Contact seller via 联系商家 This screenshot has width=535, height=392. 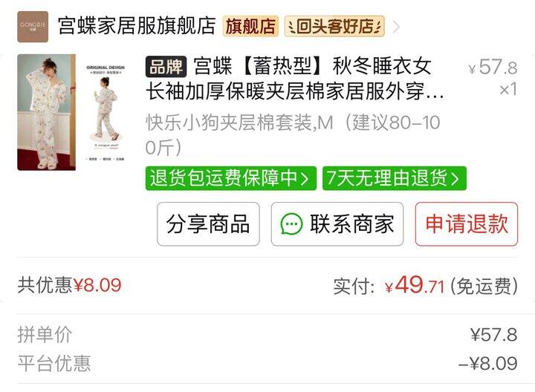[337, 224]
